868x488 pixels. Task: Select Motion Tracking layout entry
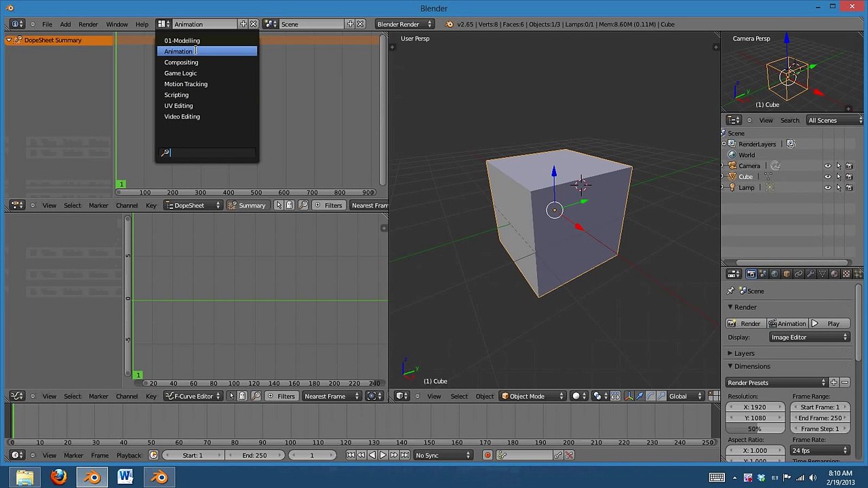(207, 84)
